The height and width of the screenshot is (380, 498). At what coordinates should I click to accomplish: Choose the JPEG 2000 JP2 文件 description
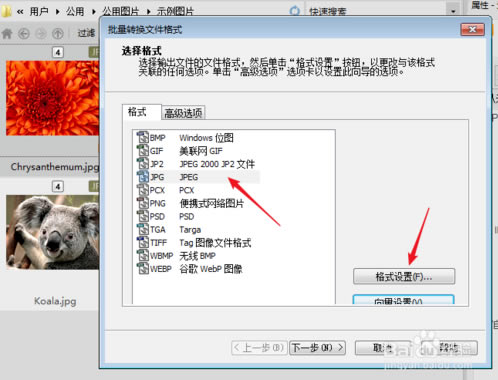click(217, 164)
